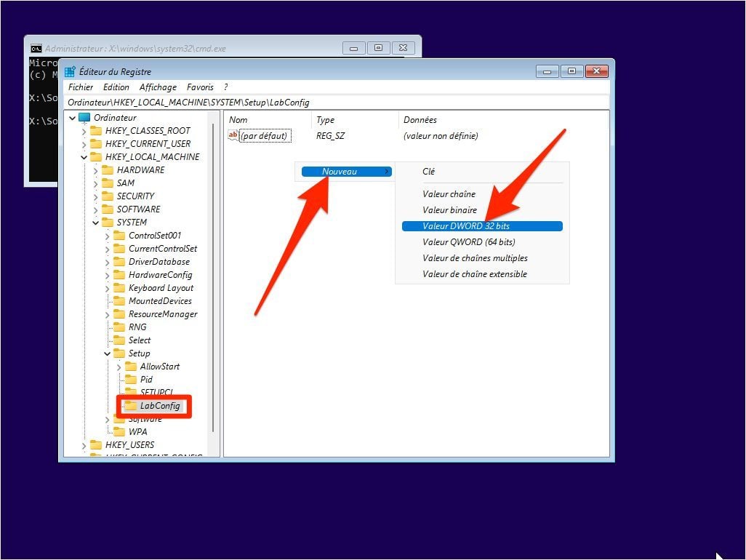Click the Registry Editor title bar icon

click(70, 72)
